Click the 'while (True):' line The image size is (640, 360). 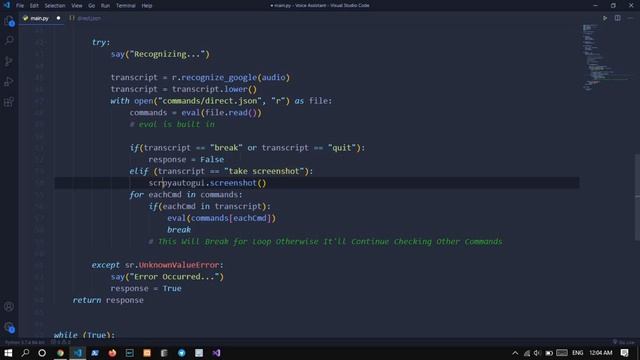84,335
